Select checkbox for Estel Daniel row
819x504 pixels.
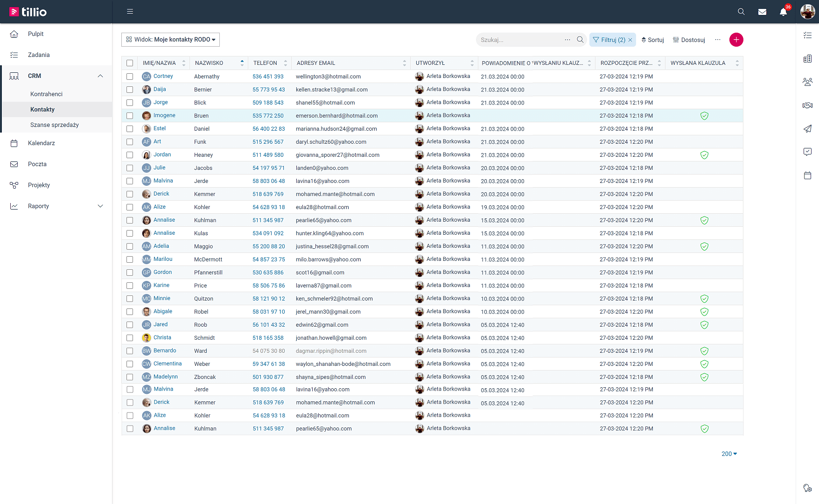click(130, 129)
